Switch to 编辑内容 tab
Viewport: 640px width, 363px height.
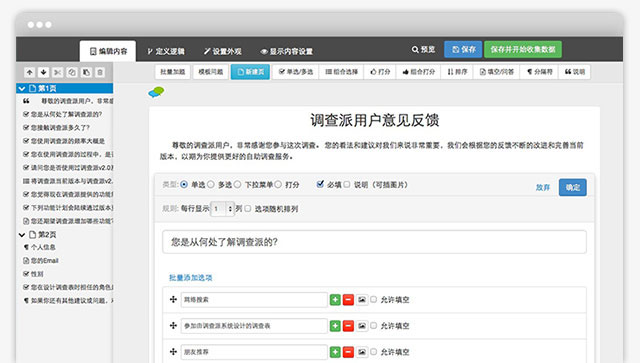[108, 51]
